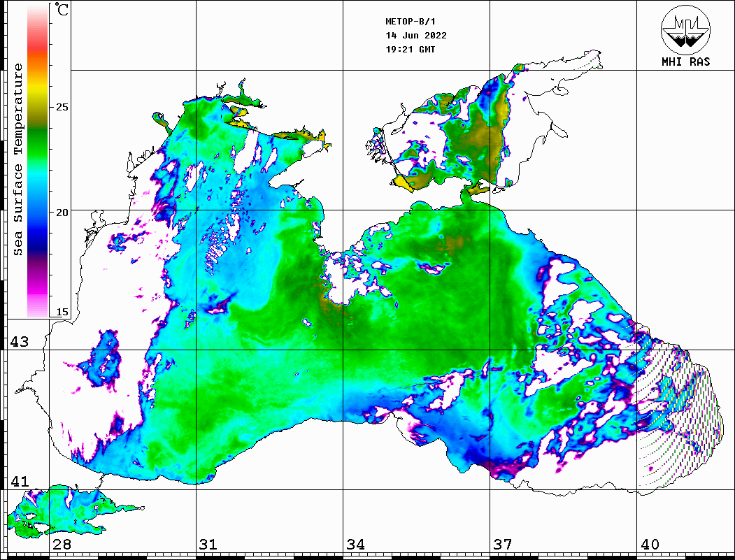Click the 'Sea Surface Temperature' vertical label
The width and height of the screenshot is (735, 560).
pyautogui.click(x=17, y=160)
